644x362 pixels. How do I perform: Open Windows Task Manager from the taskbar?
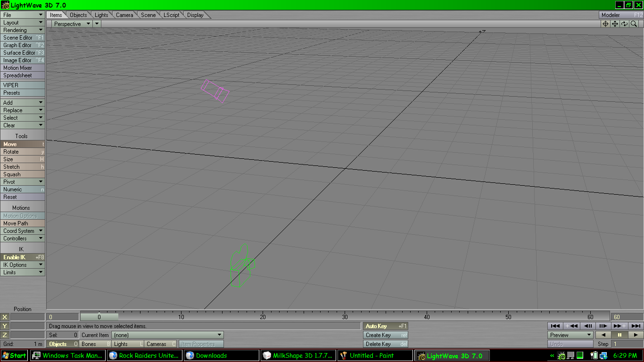(68, 355)
